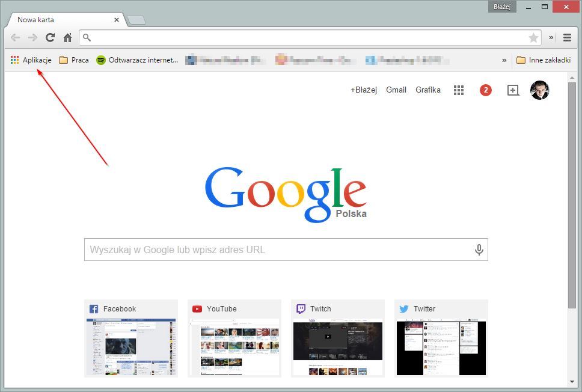Open the Praca bookmarks folder
Screen dimensions: 582x392
click(x=74, y=60)
